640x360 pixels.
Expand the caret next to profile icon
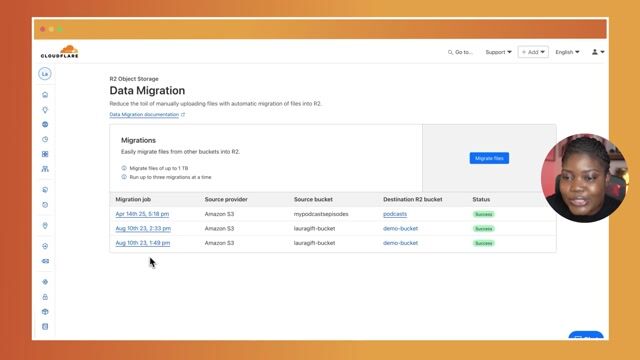tap(602, 52)
